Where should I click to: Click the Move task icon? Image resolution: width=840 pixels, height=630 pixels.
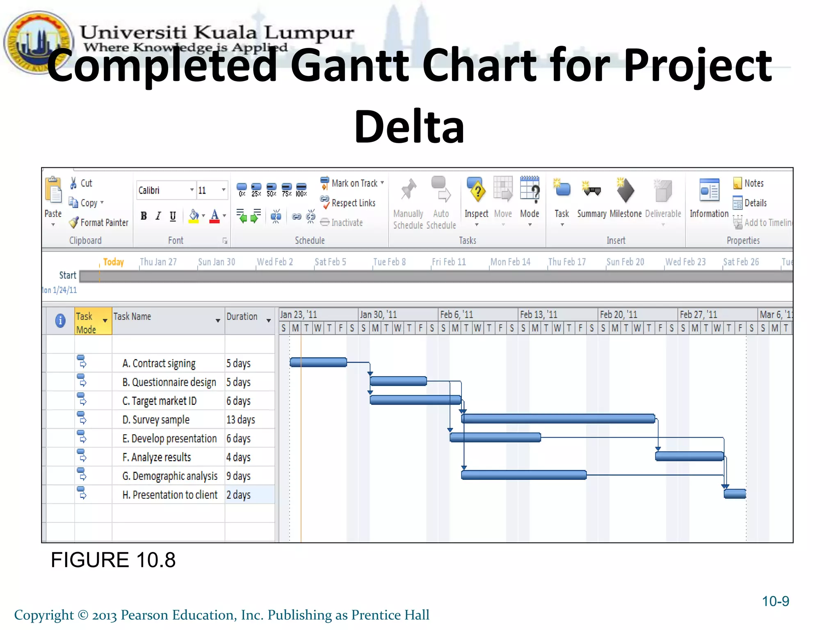click(503, 190)
